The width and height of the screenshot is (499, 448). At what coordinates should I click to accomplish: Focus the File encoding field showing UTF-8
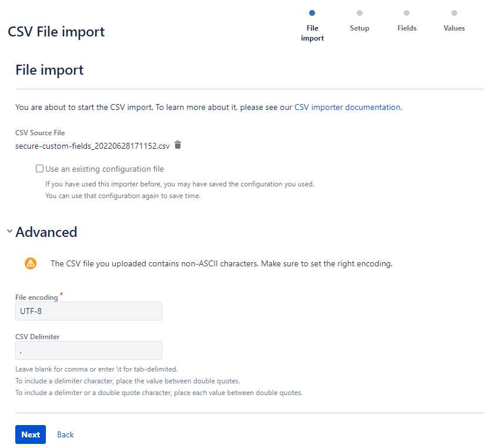(88, 311)
